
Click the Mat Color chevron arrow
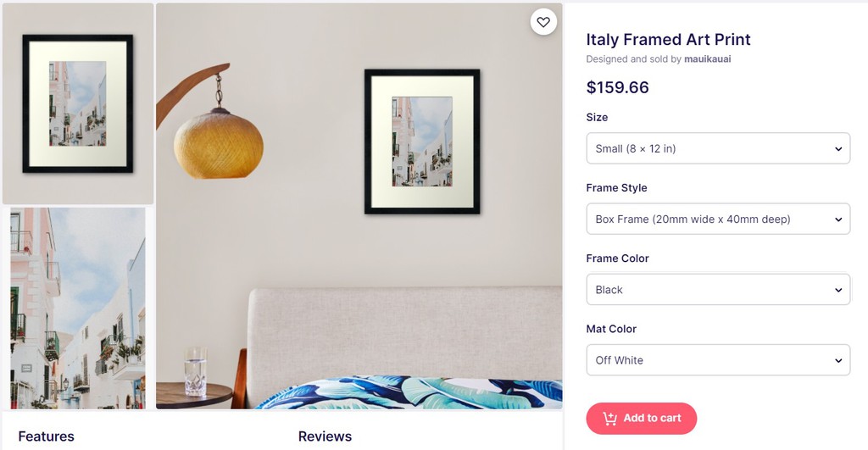[838, 360]
